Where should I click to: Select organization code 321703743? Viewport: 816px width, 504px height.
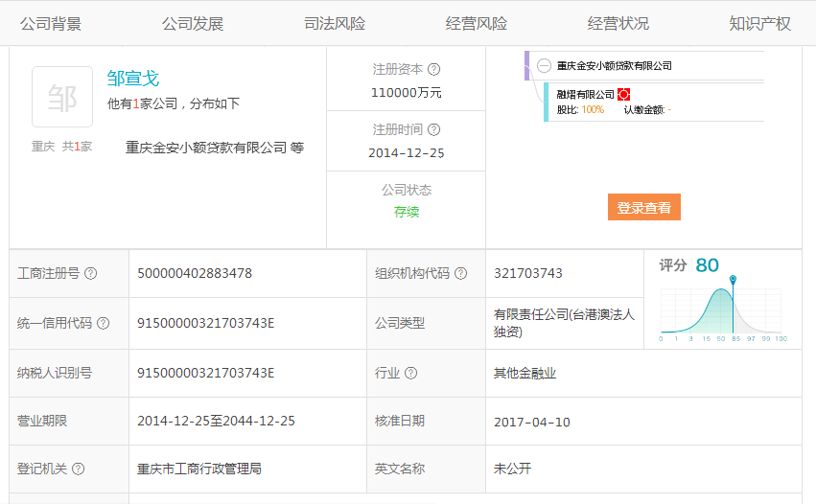coord(528,273)
